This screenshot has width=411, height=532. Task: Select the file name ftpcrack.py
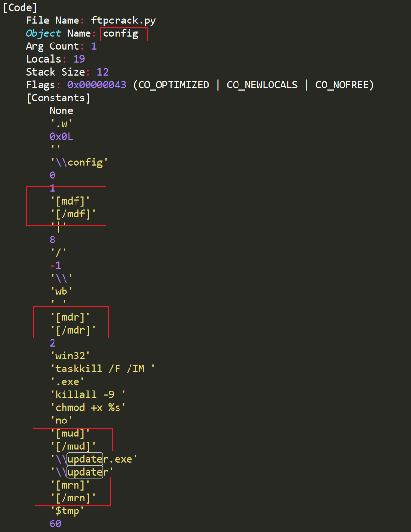[x=123, y=21]
